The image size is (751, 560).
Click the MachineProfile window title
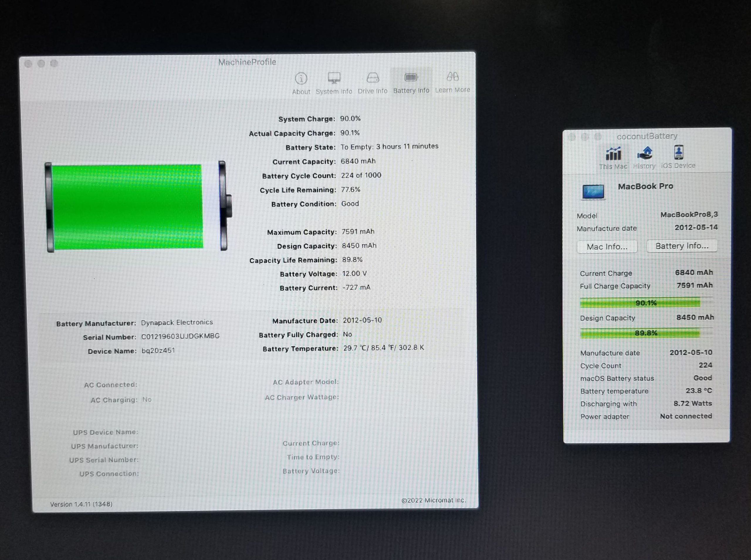pyautogui.click(x=247, y=62)
